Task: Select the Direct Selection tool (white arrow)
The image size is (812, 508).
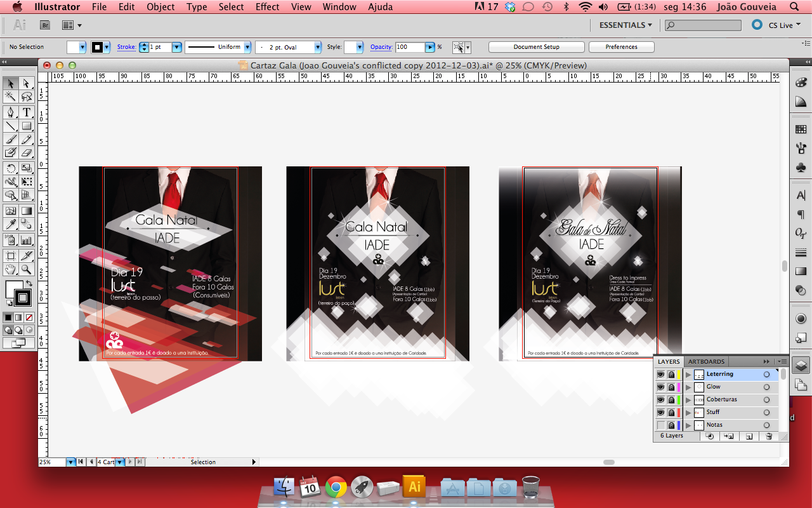Action: [27, 84]
